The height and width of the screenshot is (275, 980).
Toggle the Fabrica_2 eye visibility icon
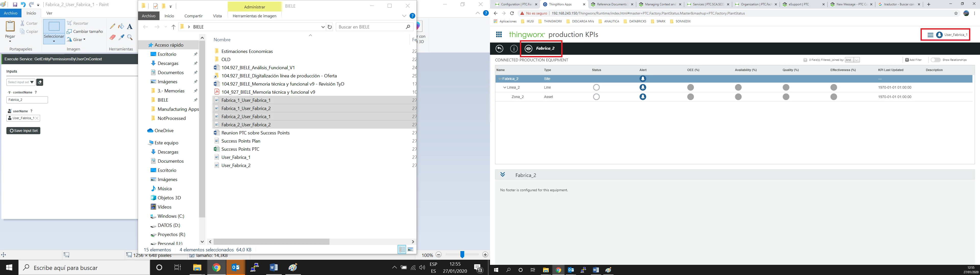(529, 49)
